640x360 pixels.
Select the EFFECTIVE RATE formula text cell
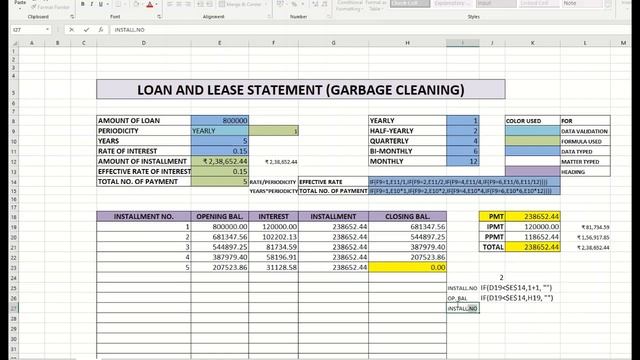click(x=464, y=182)
